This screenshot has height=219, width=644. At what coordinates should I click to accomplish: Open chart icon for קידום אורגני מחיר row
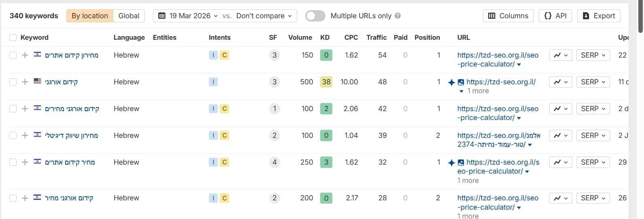click(x=560, y=198)
